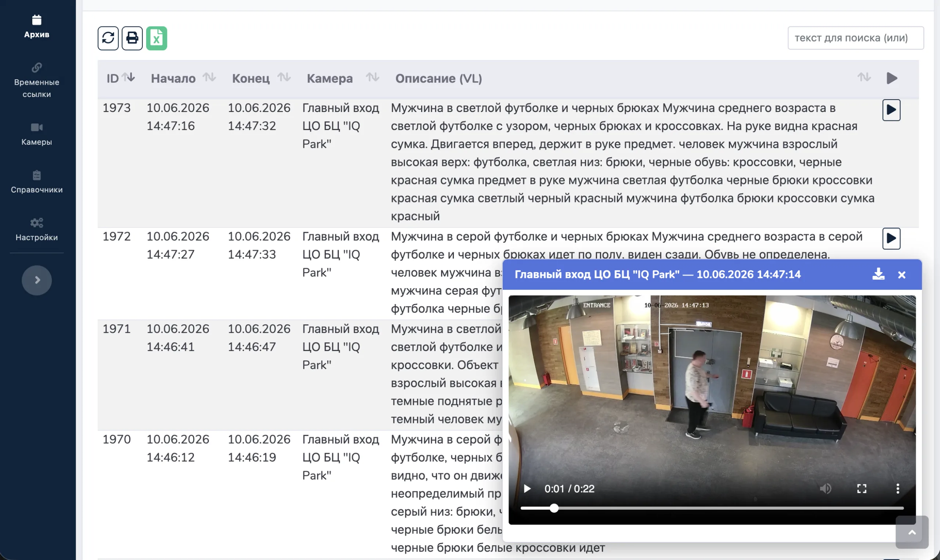The width and height of the screenshot is (940, 560).
Task: Click the scroll-to-top arrow button
Action: pyautogui.click(x=912, y=532)
